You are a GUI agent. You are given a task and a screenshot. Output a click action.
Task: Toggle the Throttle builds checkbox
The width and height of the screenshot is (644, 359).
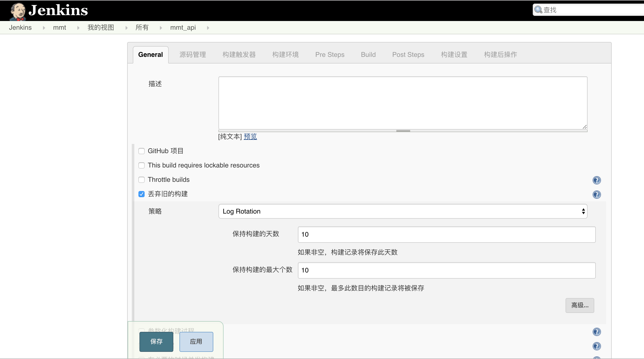[x=142, y=180]
